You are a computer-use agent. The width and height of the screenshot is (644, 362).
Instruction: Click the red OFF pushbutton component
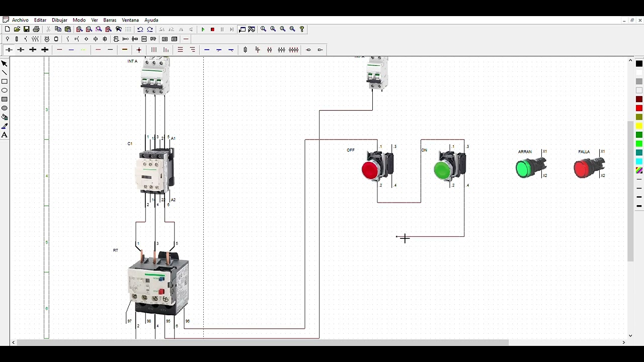377,167
